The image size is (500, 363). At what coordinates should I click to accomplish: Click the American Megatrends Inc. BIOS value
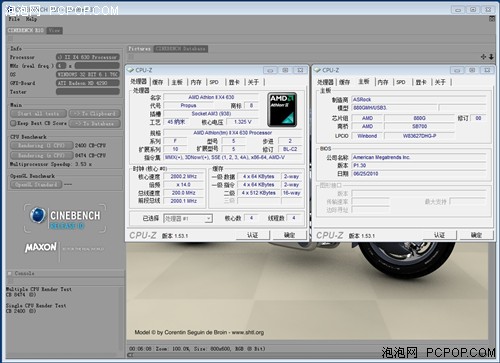coord(419,157)
